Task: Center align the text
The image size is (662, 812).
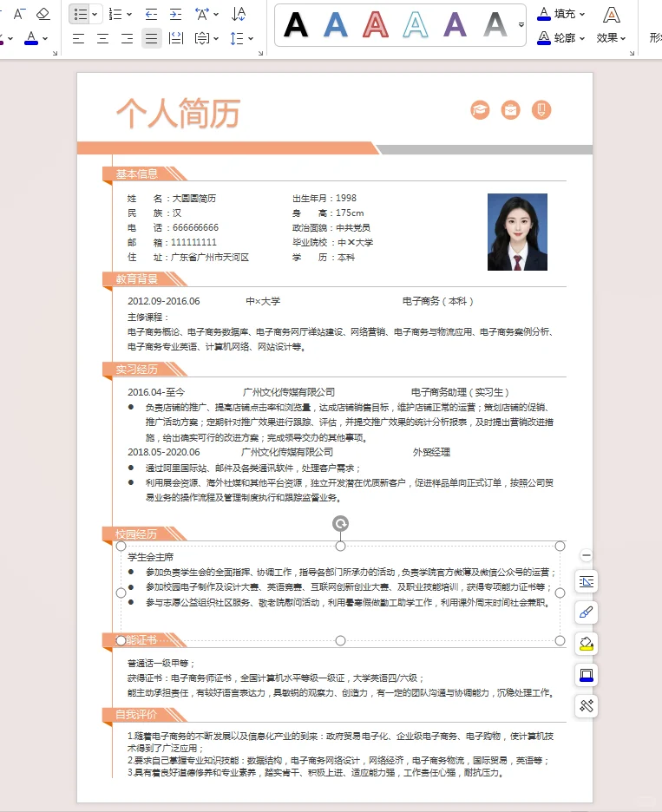Action: [102, 38]
